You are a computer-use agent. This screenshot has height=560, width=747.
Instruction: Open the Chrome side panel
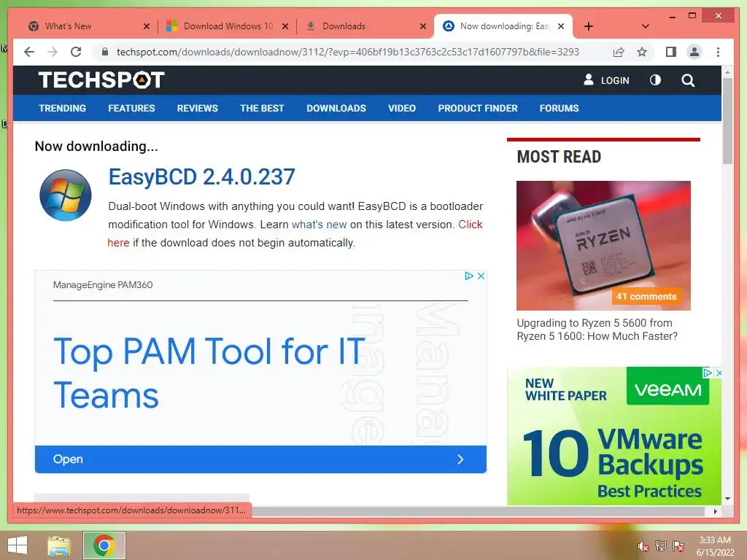point(671,52)
